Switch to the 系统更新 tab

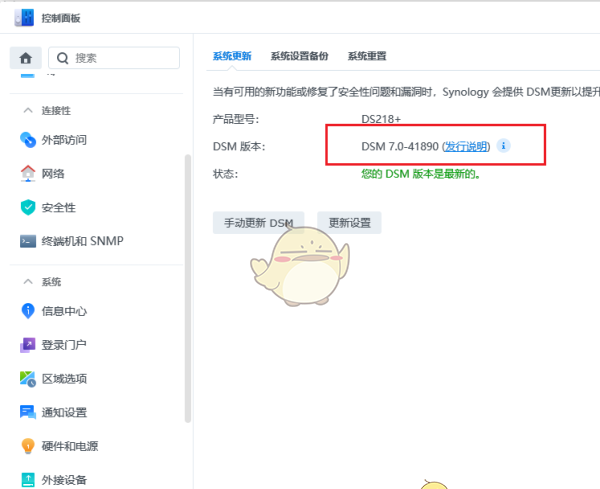[232, 56]
